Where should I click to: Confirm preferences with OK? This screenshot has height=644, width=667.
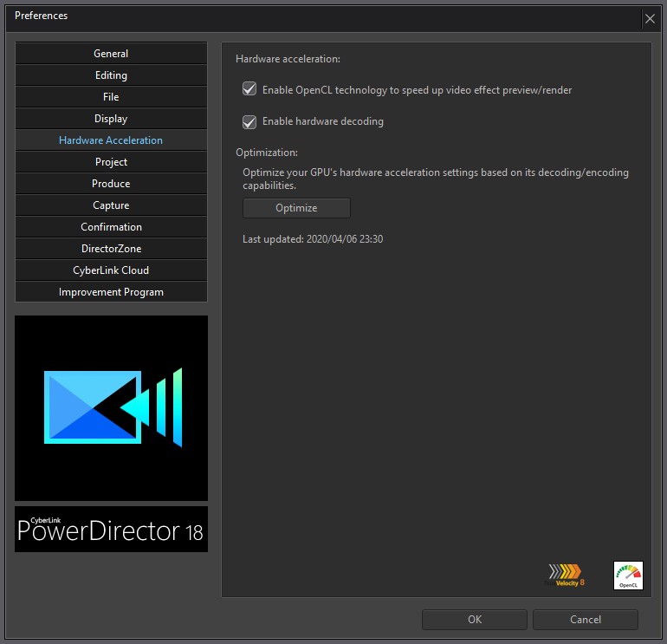pyautogui.click(x=475, y=620)
